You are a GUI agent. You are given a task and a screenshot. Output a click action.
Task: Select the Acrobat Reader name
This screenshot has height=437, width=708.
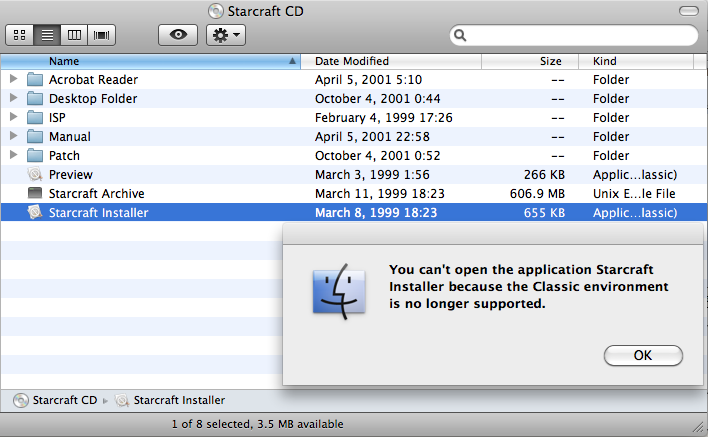93,79
